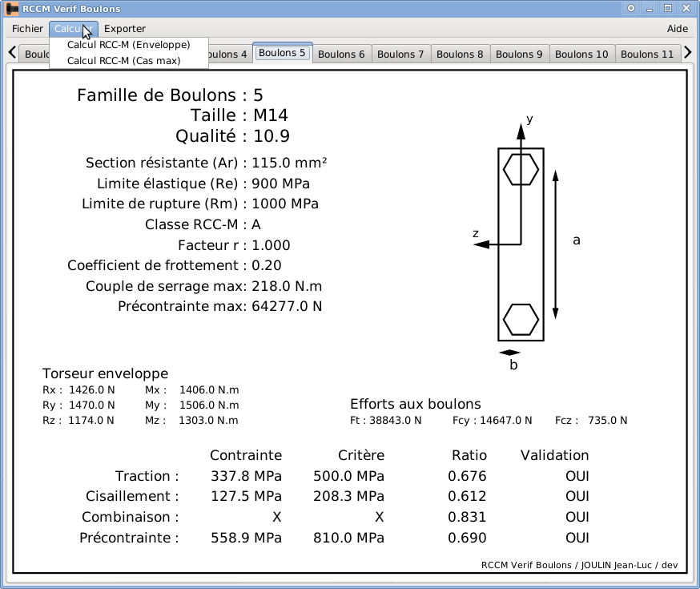700x589 pixels.
Task: Minimize the RCCM Verif Boulons window
Action: [x=650, y=8]
